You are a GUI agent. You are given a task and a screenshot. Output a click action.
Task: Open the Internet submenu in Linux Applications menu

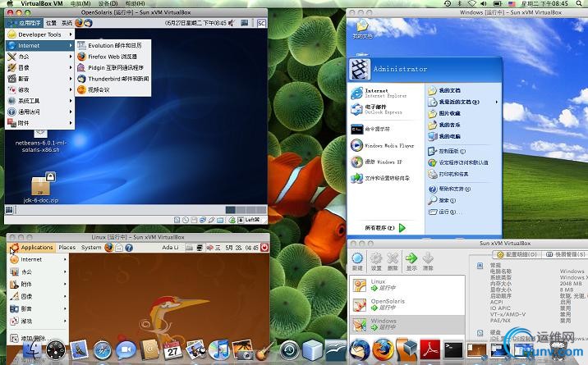pos(39,259)
